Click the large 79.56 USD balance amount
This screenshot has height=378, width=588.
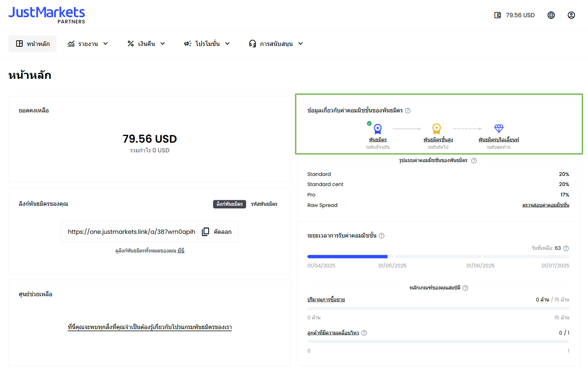150,139
